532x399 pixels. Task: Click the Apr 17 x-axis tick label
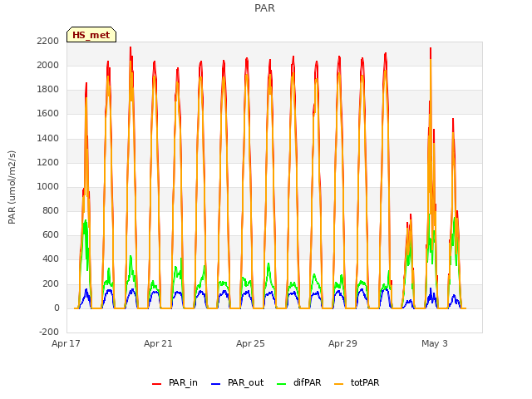(66, 343)
